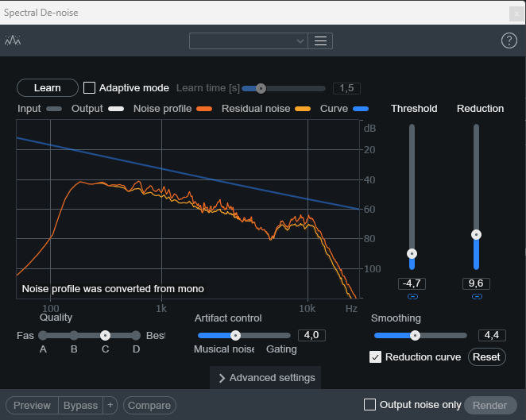The image size is (526, 420).
Task: Toggle the Reduction channel link icon
Action: pyautogui.click(x=477, y=296)
